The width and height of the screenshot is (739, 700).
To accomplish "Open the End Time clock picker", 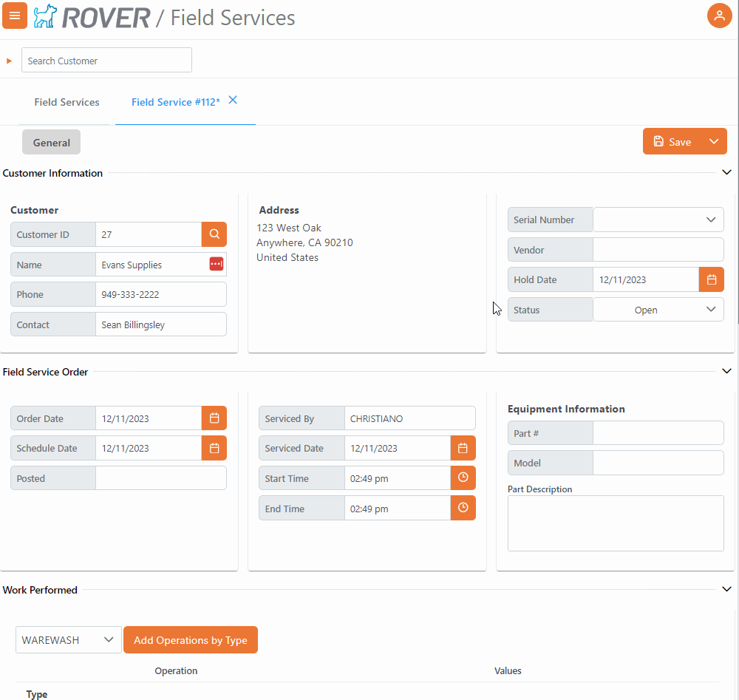I will [463, 508].
